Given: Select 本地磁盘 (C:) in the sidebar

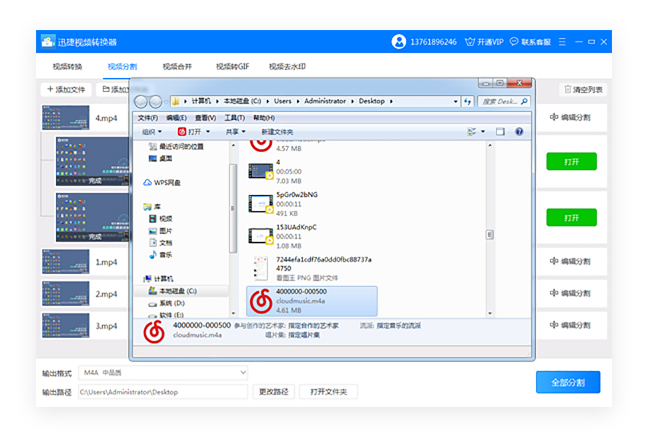Looking at the screenshot, I should [172, 291].
